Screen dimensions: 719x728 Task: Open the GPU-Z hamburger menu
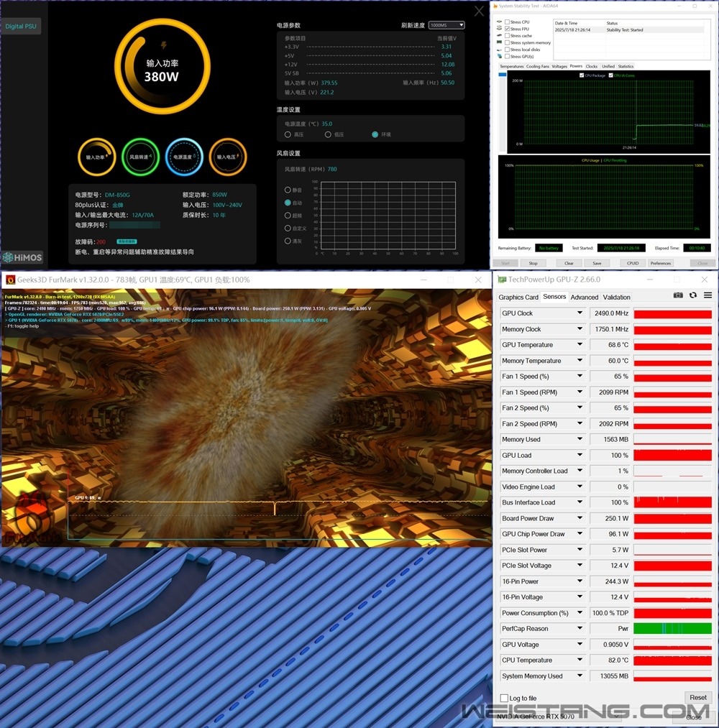pos(707,295)
